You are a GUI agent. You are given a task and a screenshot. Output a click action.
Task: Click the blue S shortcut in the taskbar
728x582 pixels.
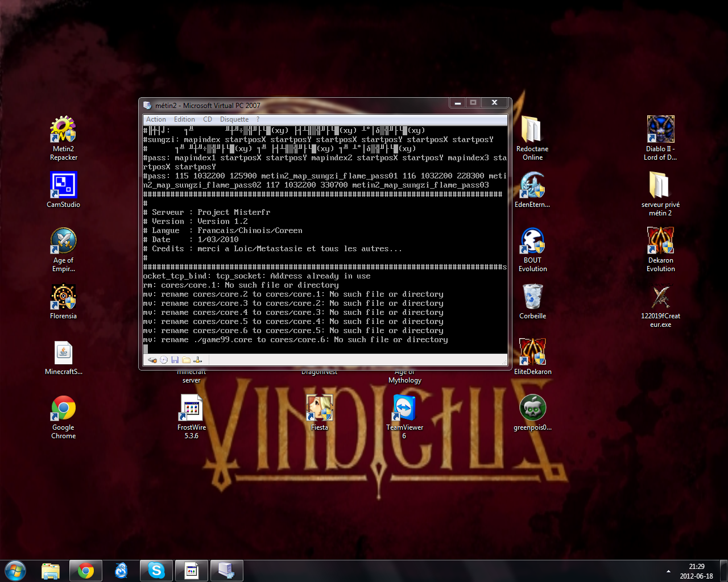(121, 571)
